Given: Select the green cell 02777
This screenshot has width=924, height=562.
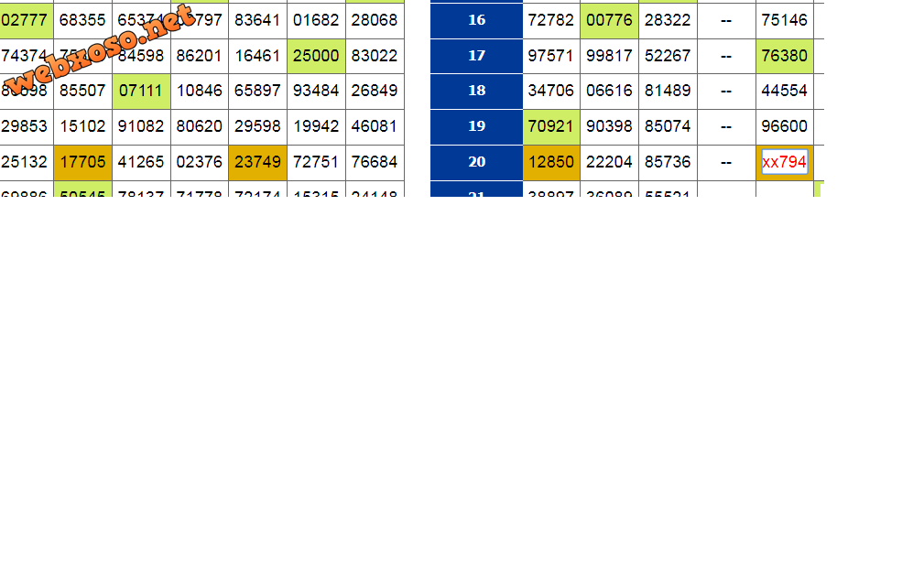Looking at the screenshot, I should pyautogui.click(x=27, y=21).
